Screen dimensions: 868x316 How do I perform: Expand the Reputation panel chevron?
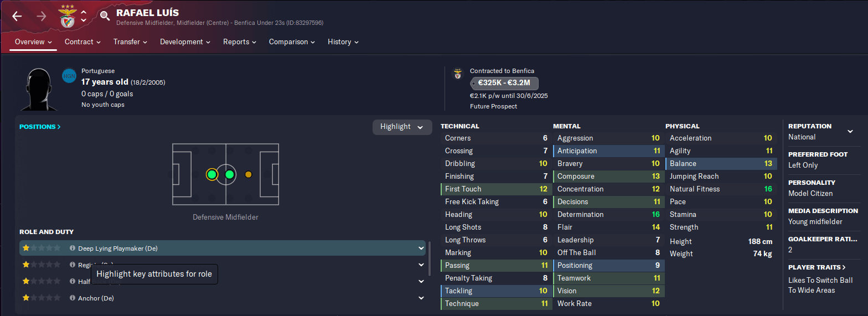pyautogui.click(x=850, y=131)
